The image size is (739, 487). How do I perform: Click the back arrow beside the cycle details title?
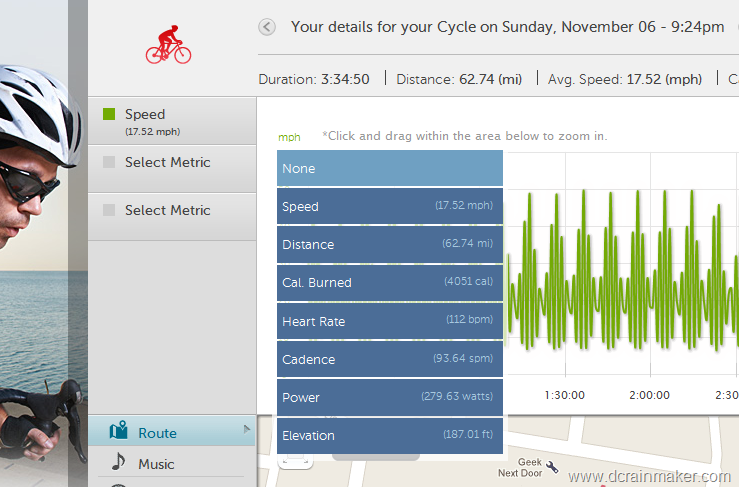pyautogui.click(x=267, y=27)
